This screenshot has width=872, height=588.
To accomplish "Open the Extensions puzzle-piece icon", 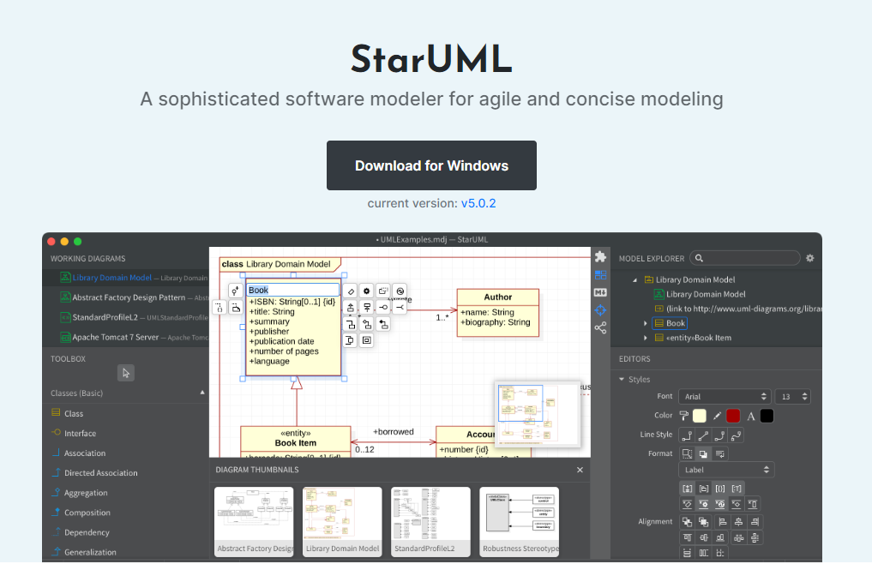I will pyautogui.click(x=600, y=257).
